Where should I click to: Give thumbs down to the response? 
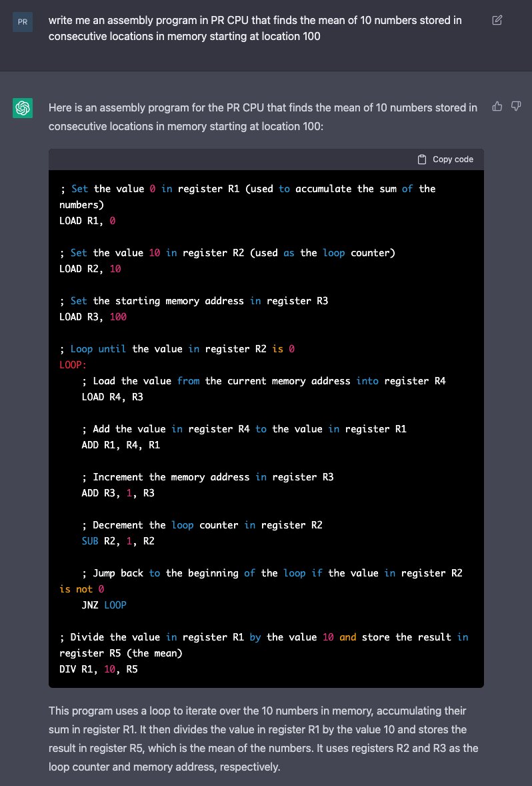coord(516,106)
